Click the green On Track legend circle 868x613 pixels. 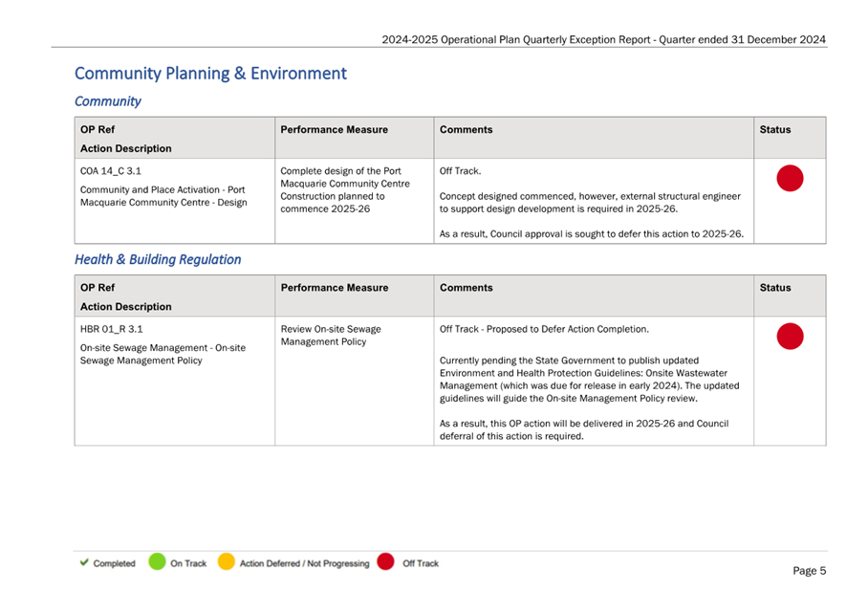(x=157, y=561)
